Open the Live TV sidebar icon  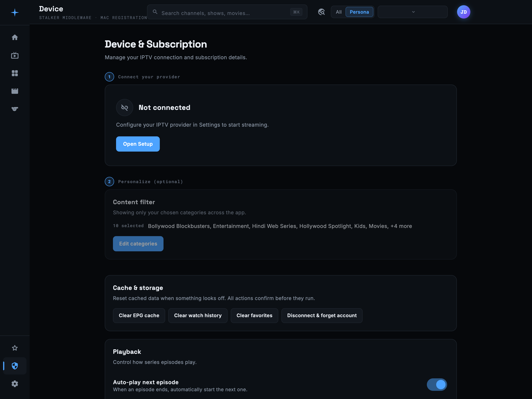point(15,55)
